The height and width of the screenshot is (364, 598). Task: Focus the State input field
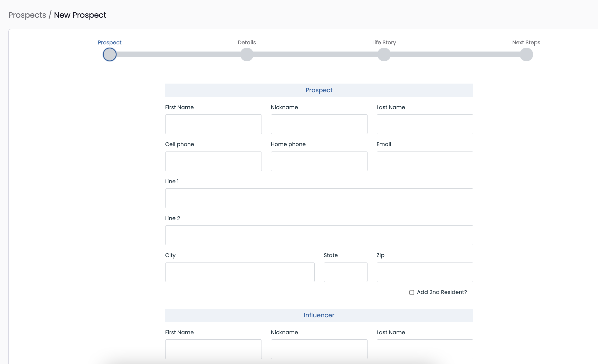(345, 272)
